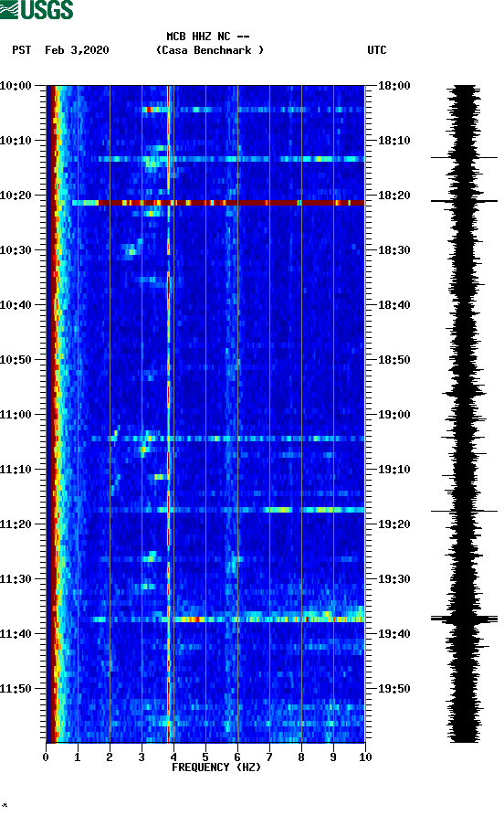Viewport: 504px width, 815px height.
Task: Click the 7 Hz frequency tick label
Action: [269, 757]
